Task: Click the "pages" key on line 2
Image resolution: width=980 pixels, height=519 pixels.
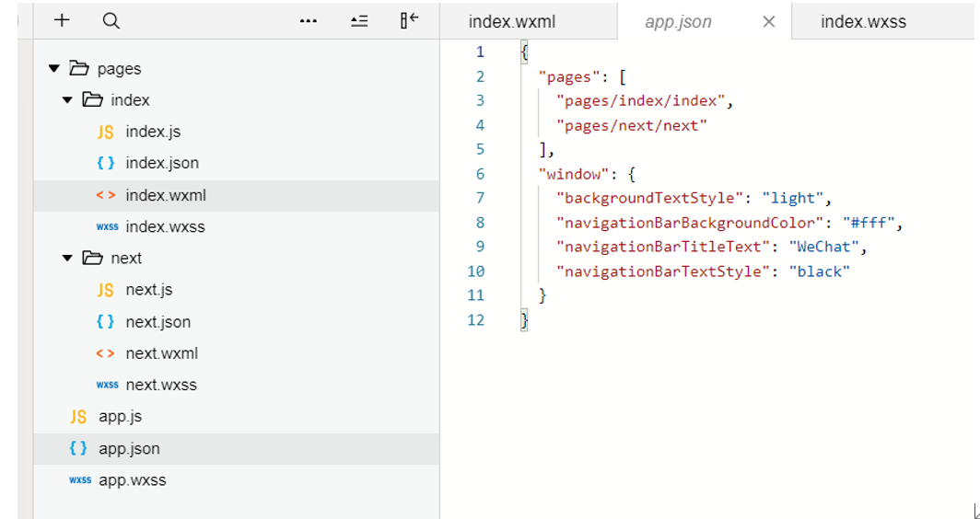Action: pos(569,76)
